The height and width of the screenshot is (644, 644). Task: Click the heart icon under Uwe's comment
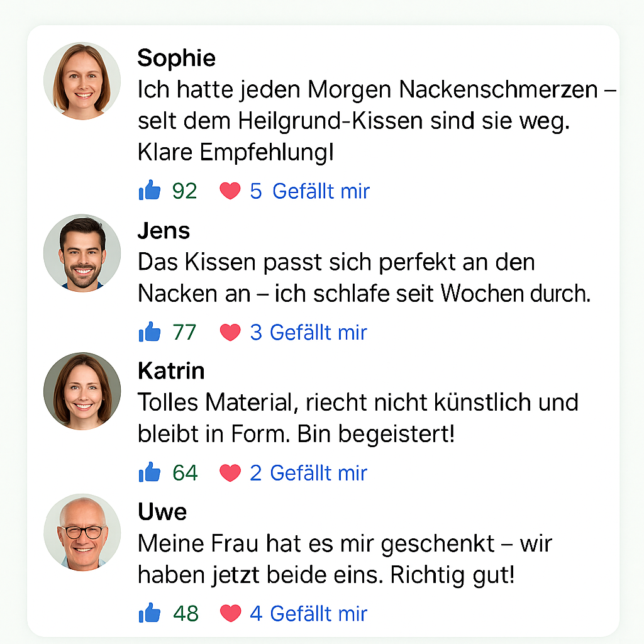point(230,614)
